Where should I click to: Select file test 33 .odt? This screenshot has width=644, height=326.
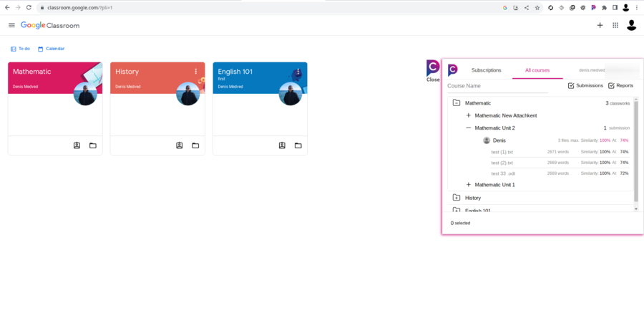[503, 173]
